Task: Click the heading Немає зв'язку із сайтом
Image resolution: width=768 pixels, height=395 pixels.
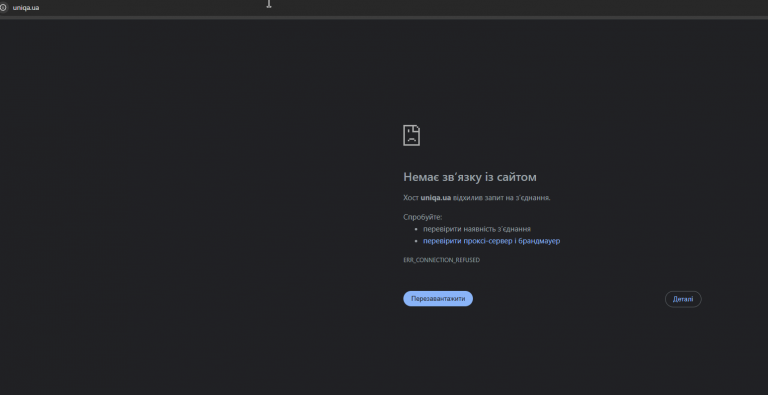Action: pyautogui.click(x=470, y=177)
